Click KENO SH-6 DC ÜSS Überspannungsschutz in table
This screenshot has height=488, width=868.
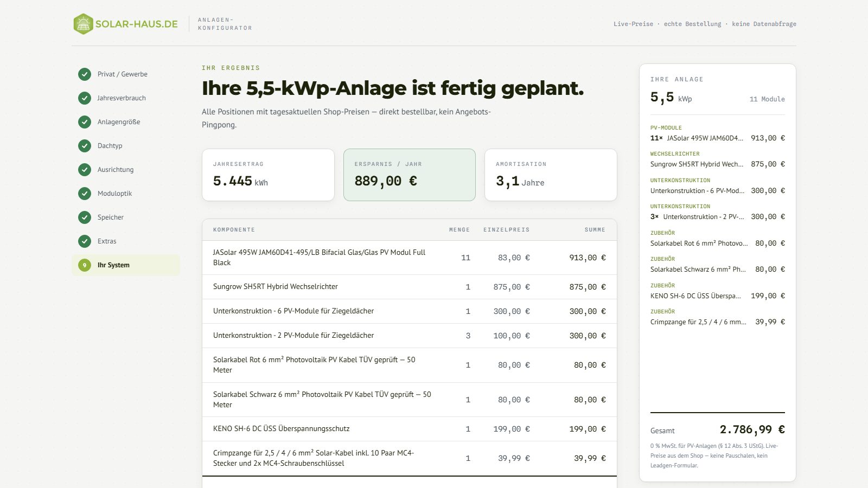[x=281, y=429]
